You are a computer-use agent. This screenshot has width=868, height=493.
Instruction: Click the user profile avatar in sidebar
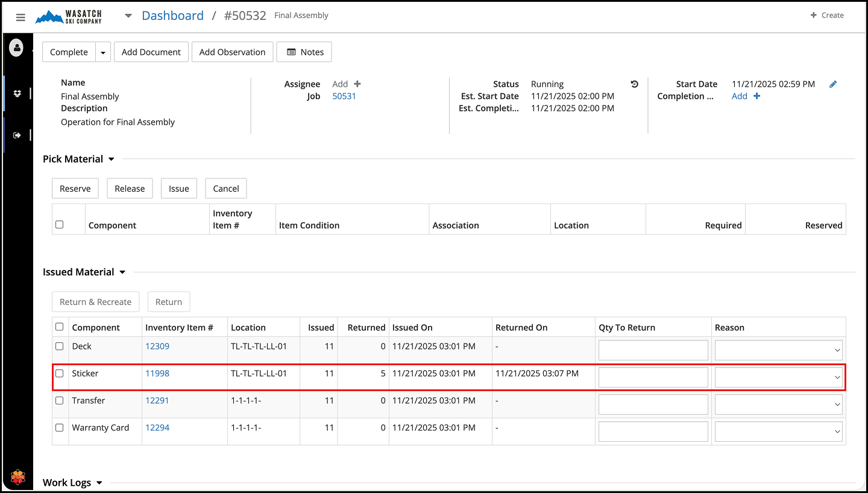[x=16, y=48]
